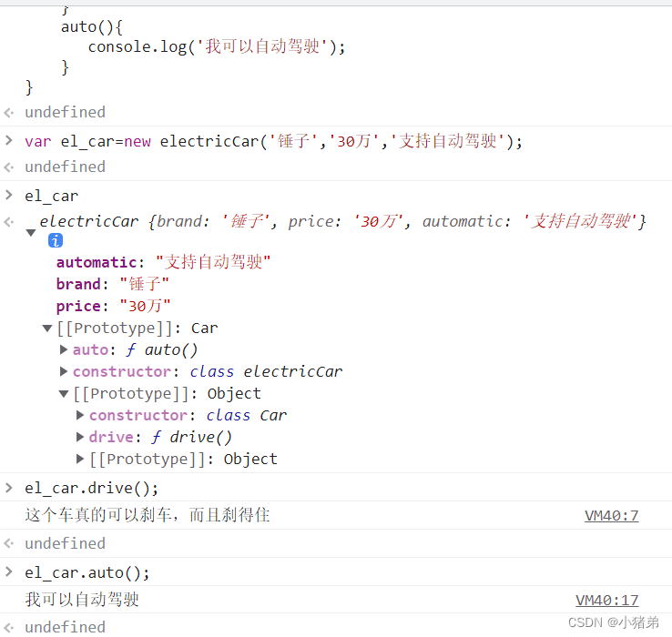Collapse the [[Prototype]]: Object node under Car
Viewport: 672px width, 637px height.
(x=64, y=394)
